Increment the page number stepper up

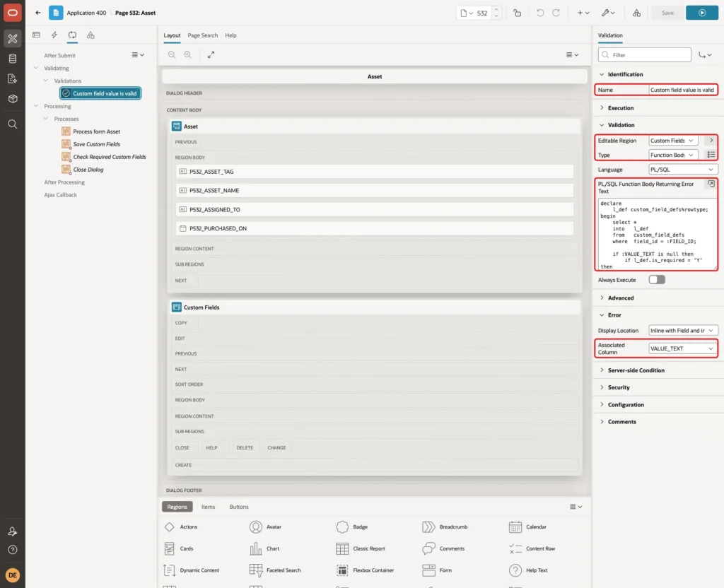coord(496,9)
